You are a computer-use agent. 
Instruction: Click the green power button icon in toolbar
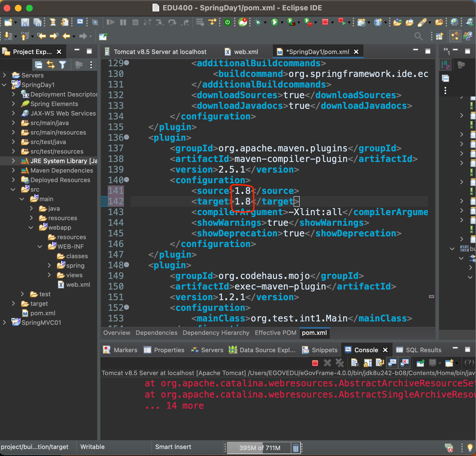pyautogui.click(x=228, y=22)
